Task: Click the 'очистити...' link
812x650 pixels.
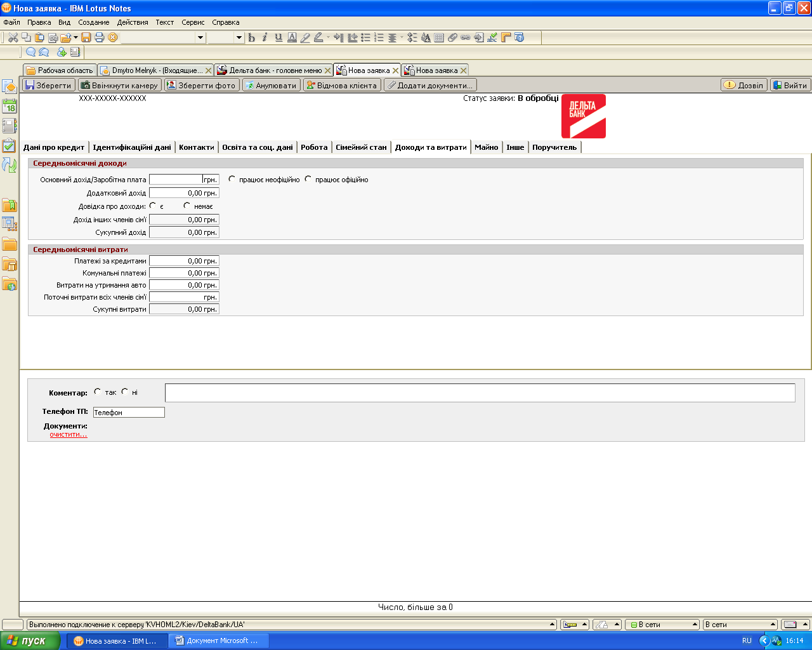Action: pos(69,434)
